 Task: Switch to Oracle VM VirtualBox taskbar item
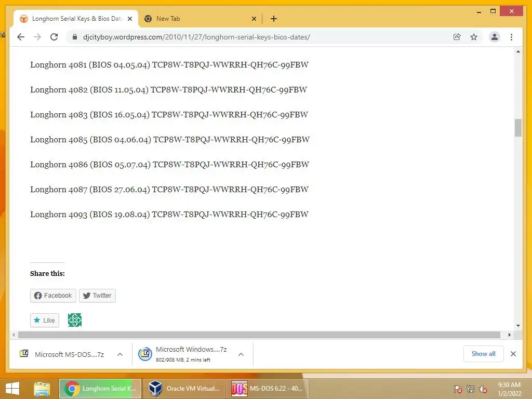[x=184, y=389]
